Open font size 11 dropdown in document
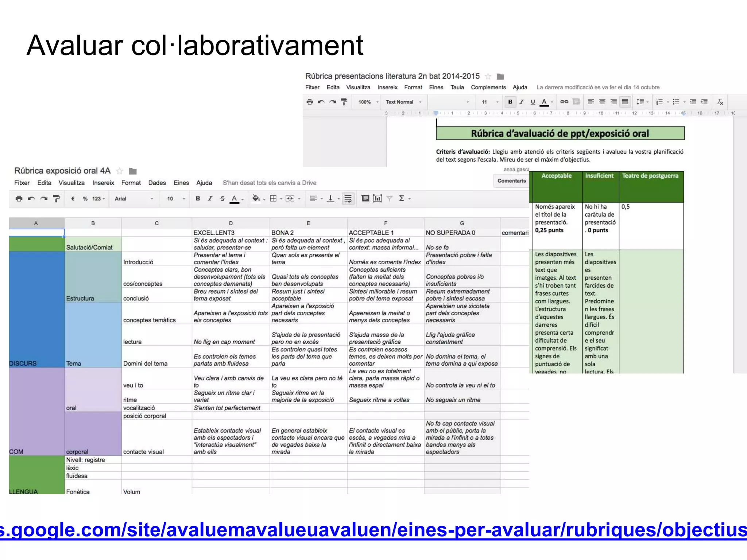The height and width of the screenshot is (560, 747). tap(490, 102)
